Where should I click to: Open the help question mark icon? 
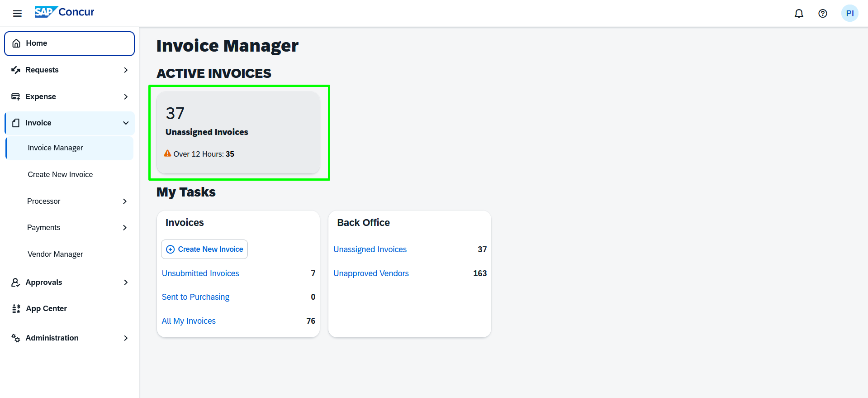pos(823,14)
